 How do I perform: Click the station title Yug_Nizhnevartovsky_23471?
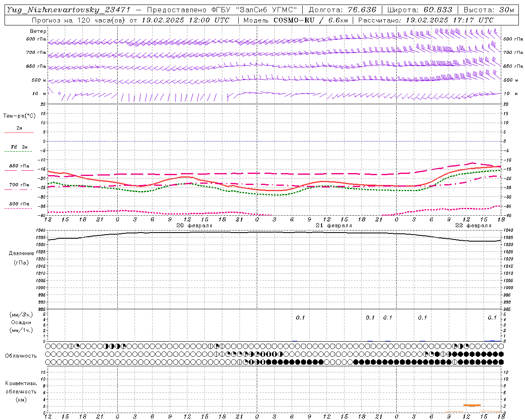pyautogui.click(x=68, y=10)
